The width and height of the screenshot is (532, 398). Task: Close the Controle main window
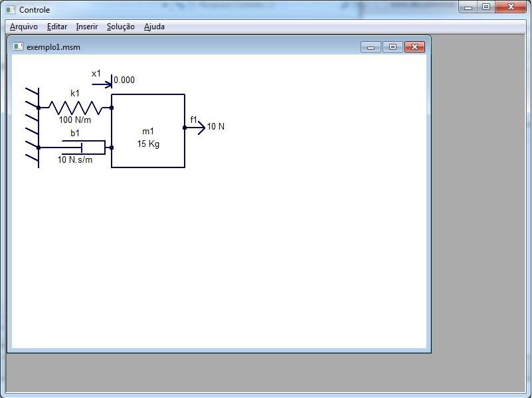[x=511, y=7]
